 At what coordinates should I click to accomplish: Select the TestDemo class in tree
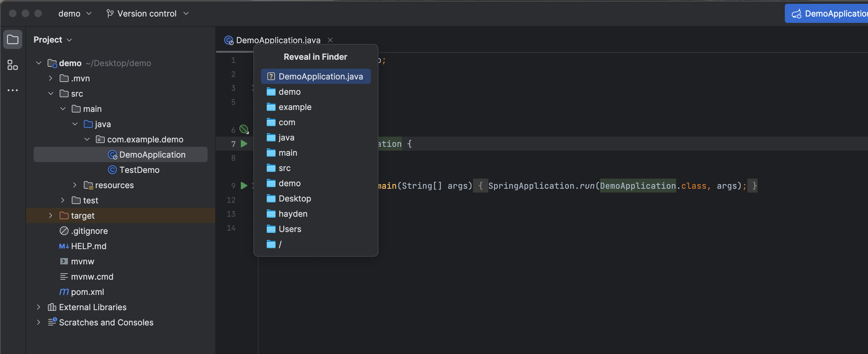tap(139, 170)
